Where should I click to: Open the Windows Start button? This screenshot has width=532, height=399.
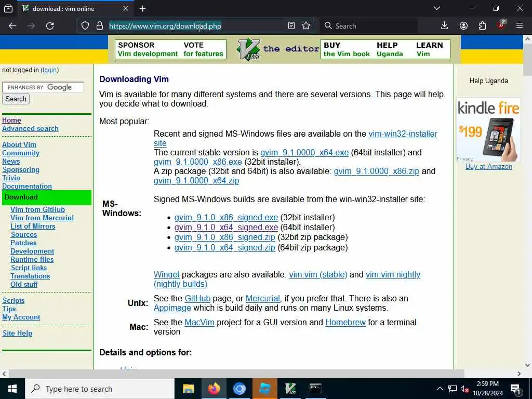tap(12, 389)
